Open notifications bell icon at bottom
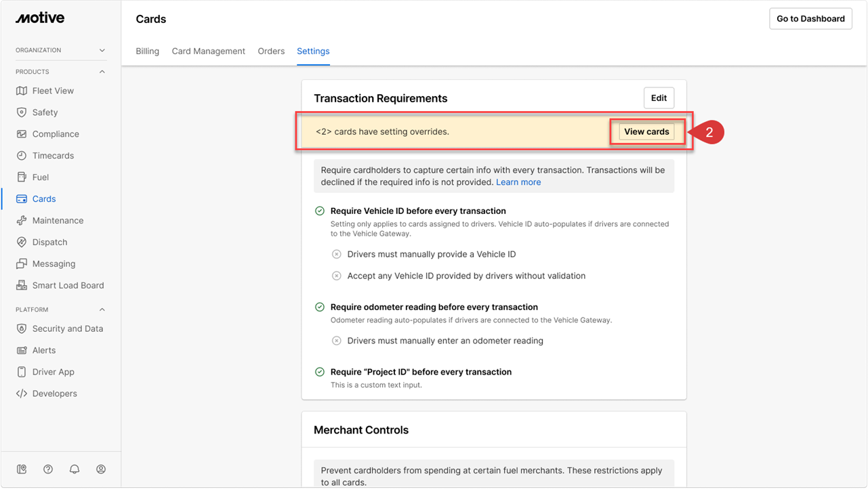This screenshot has height=489, width=868. tap(75, 469)
